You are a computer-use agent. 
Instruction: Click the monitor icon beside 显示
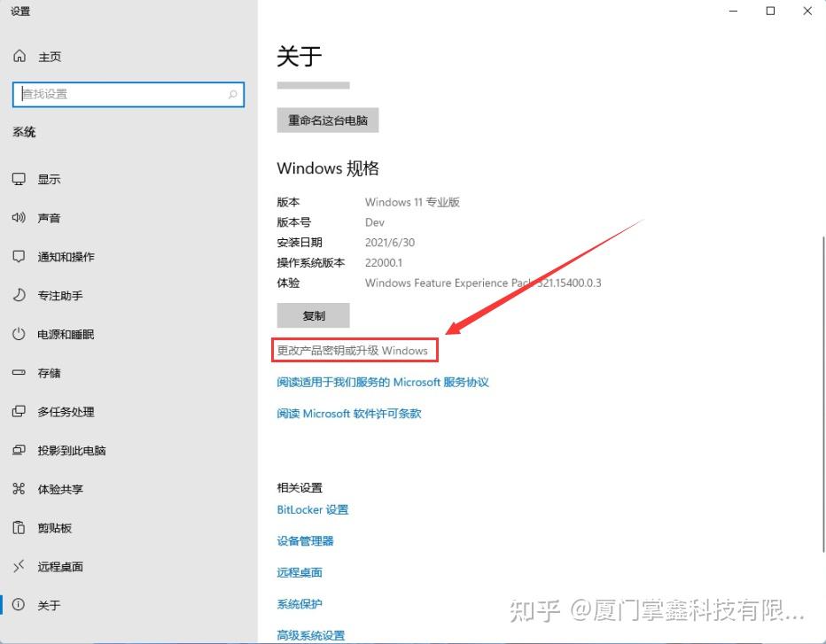[19, 179]
